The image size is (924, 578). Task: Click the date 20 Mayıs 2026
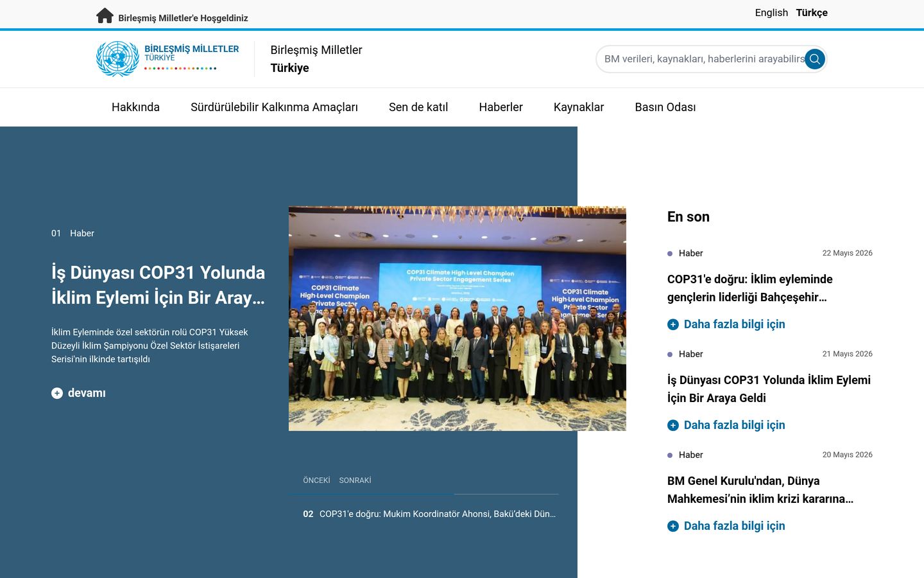[847, 455]
